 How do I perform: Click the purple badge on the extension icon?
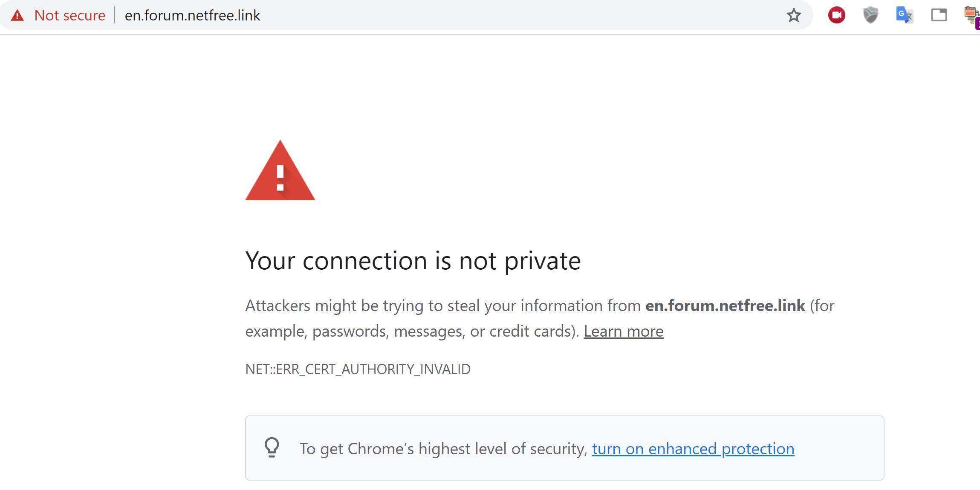click(977, 24)
